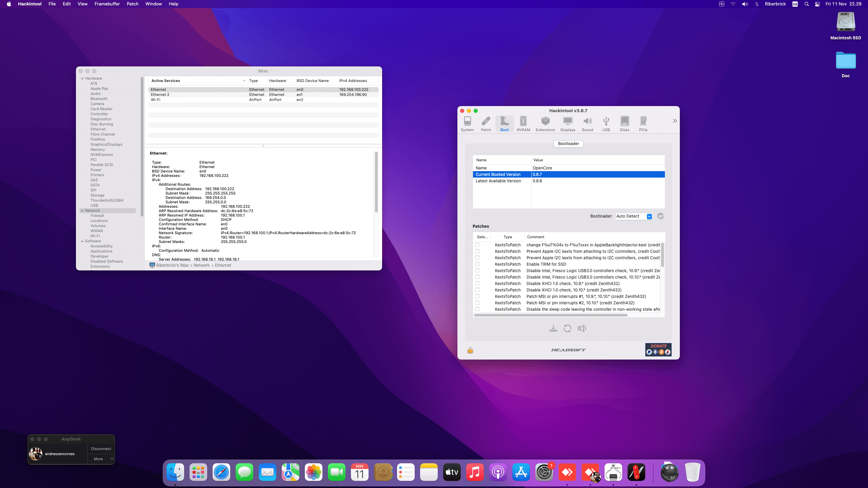Open the Framebuffer menu
The width and height of the screenshot is (868, 488).
click(107, 4)
